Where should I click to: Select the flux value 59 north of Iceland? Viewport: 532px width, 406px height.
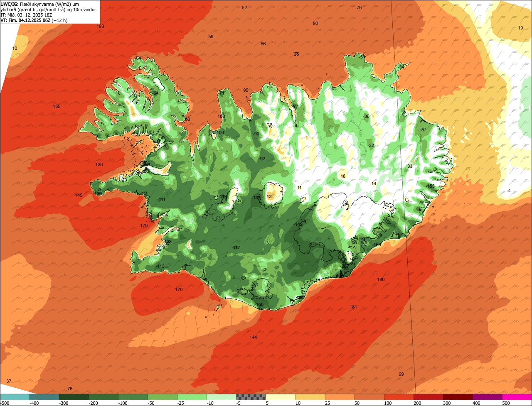[211, 37]
